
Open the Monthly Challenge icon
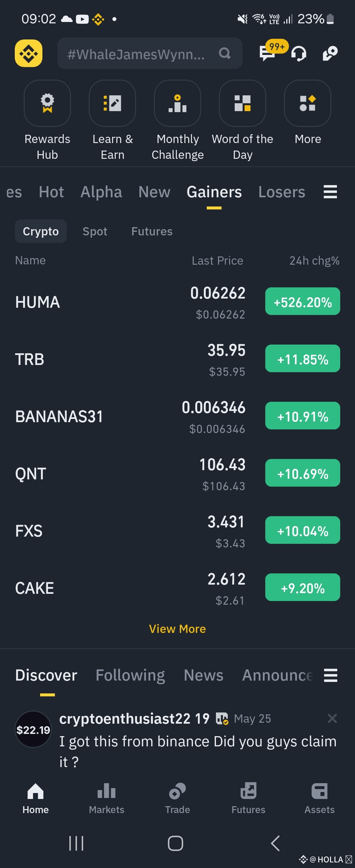click(x=177, y=103)
